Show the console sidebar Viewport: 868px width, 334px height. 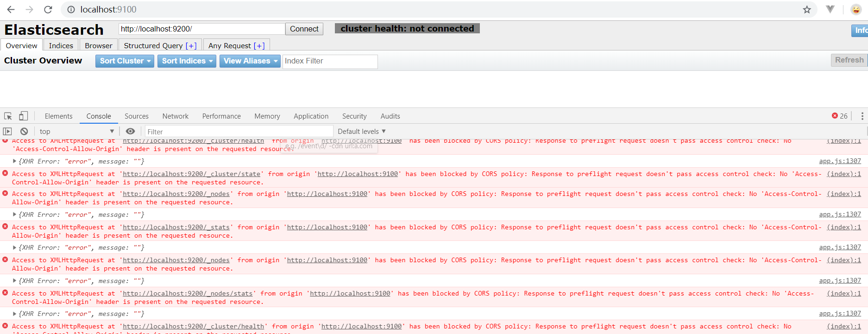7,132
